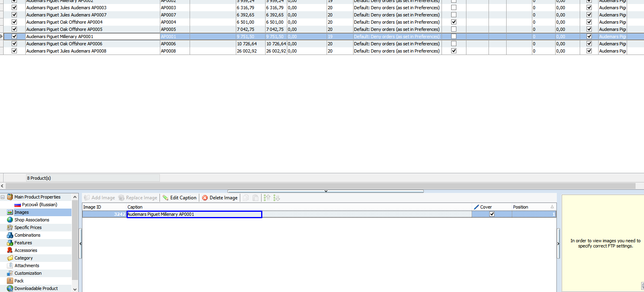Click the splitter arrow beside the image preview panel

558,243
